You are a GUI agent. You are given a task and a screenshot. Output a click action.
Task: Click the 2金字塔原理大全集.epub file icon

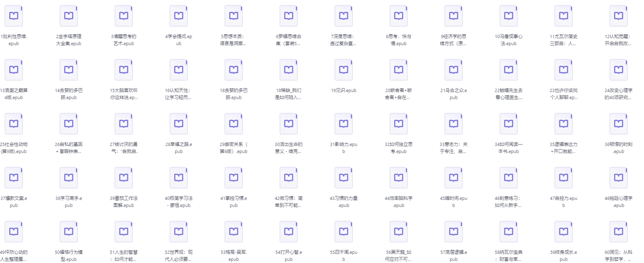[x=69, y=16]
